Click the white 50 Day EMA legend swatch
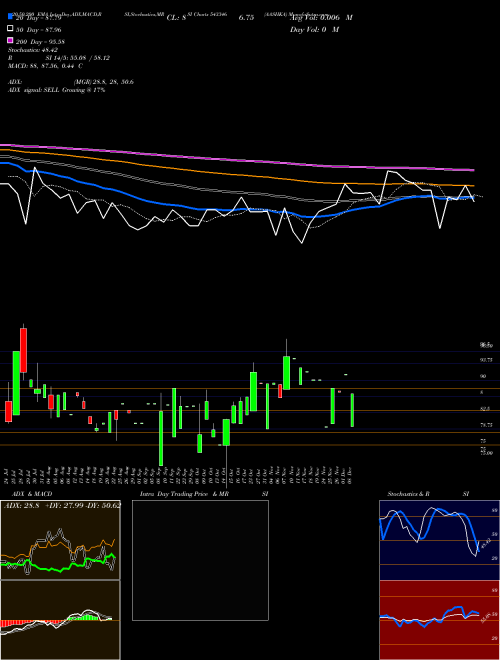The image size is (500, 660). [x=11, y=29]
